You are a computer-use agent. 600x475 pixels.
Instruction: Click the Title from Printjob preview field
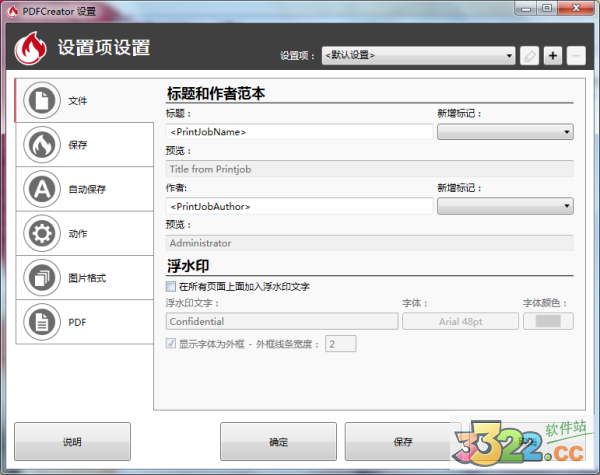pos(370,169)
